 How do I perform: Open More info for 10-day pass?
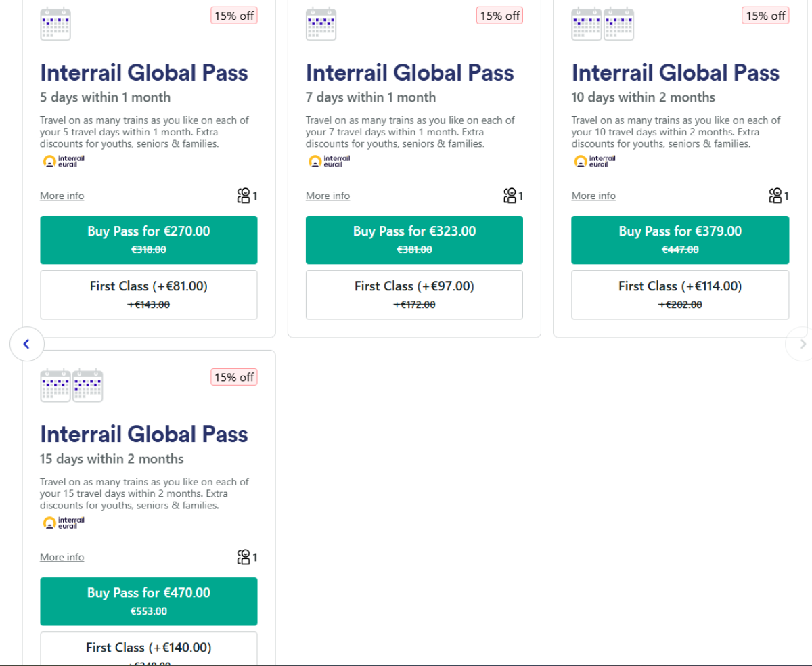[x=593, y=196]
